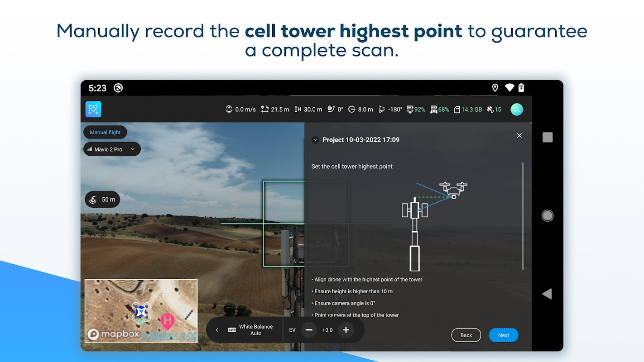Click the Back button
644x362 pixels.
(x=466, y=335)
